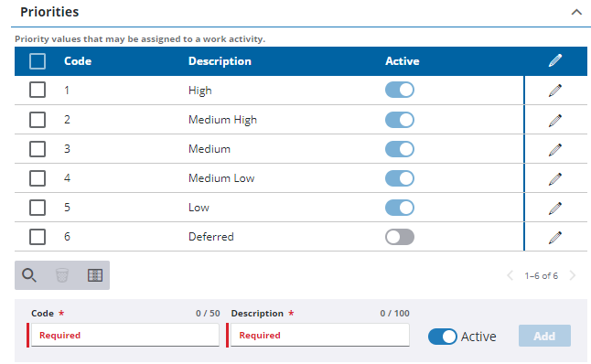
Task: Open the column grid view icon
Action: (95, 275)
